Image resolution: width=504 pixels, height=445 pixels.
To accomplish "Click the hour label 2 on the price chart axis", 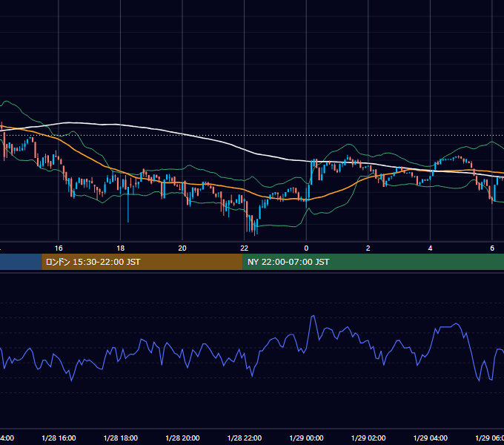I will click(368, 248).
